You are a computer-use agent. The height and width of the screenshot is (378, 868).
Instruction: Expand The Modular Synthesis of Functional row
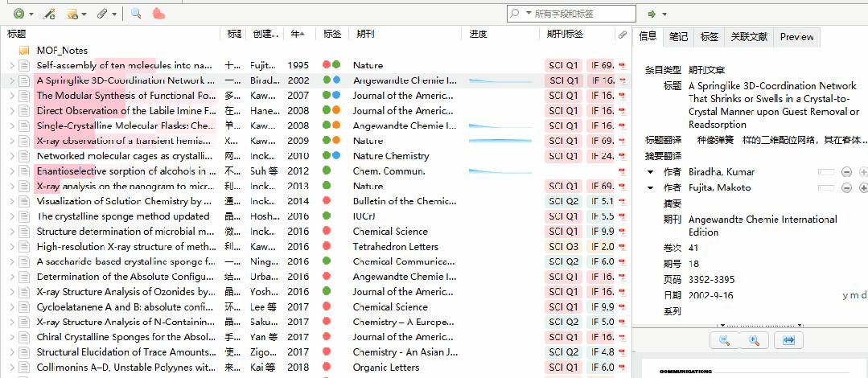11,96
